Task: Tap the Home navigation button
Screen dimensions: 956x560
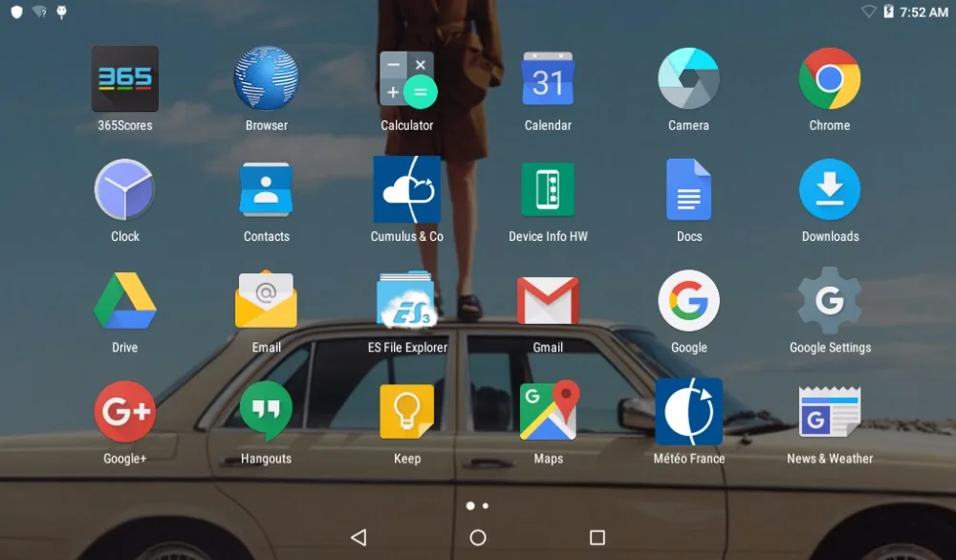Action: pos(478,537)
